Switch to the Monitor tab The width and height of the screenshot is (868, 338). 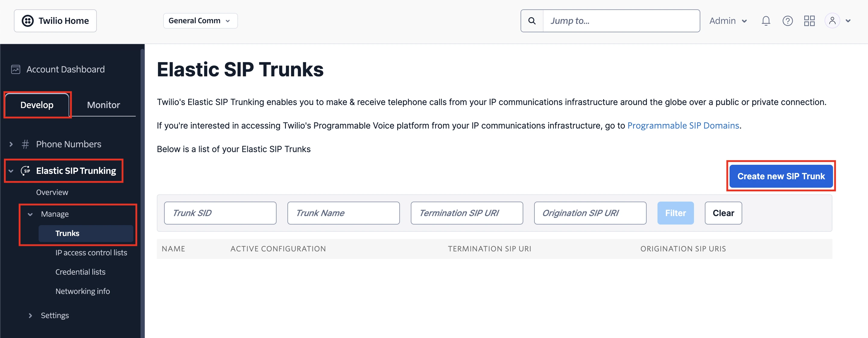(103, 105)
